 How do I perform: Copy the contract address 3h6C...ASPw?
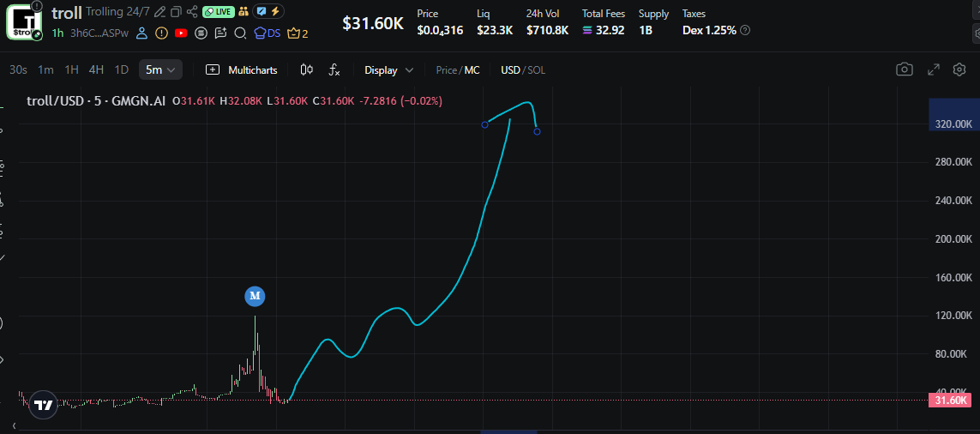coord(99,33)
